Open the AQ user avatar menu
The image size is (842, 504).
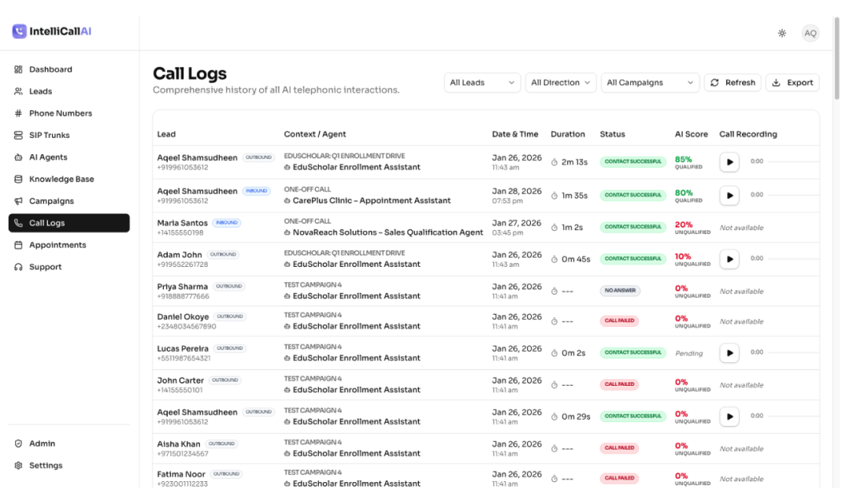[x=810, y=33]
